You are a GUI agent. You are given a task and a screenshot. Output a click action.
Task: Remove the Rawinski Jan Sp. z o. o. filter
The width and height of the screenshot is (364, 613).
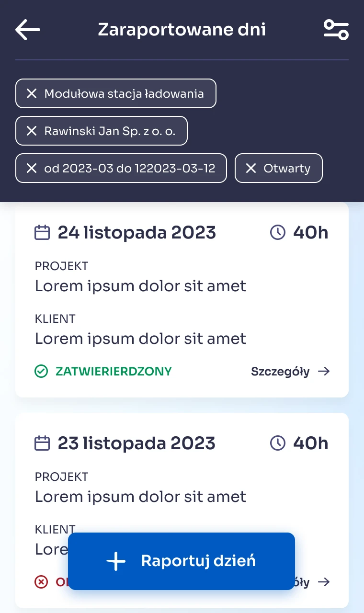32,131
